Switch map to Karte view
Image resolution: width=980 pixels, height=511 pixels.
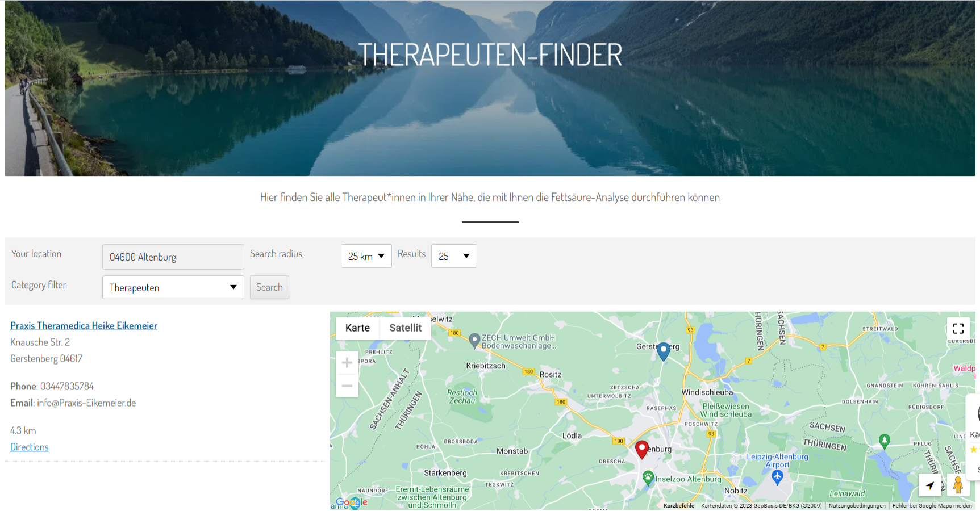(357, 328)
